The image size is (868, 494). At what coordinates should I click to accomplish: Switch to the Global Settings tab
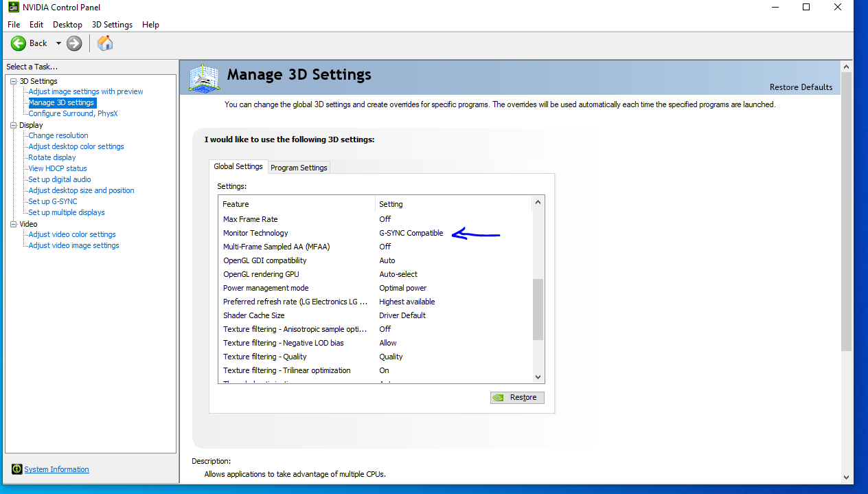(238, 166)
